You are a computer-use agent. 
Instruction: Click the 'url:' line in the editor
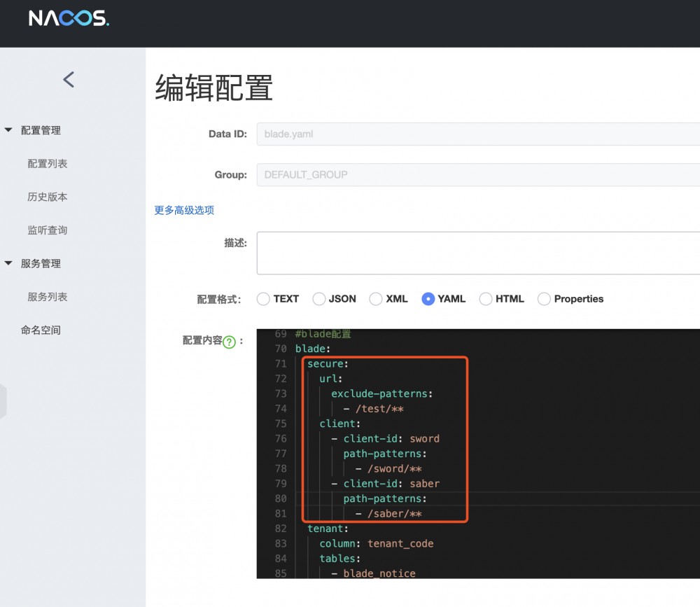pyautogui.click(x=331, y=379)
